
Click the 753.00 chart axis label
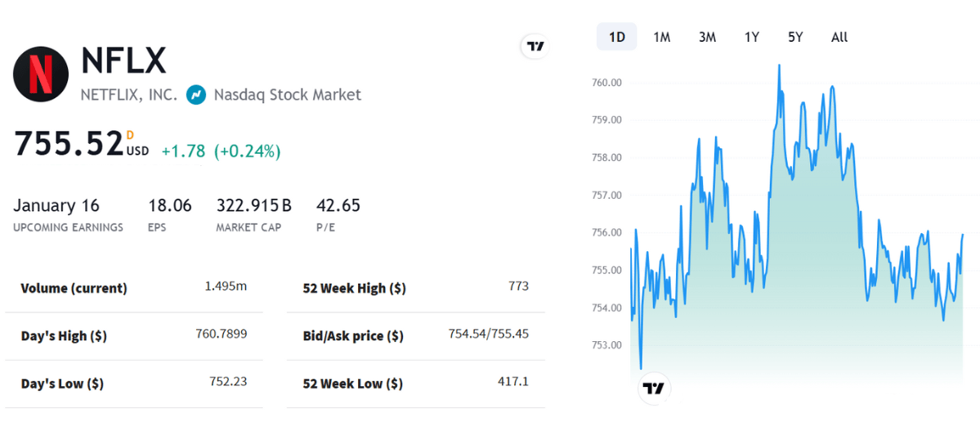click(x=606, y=345)
